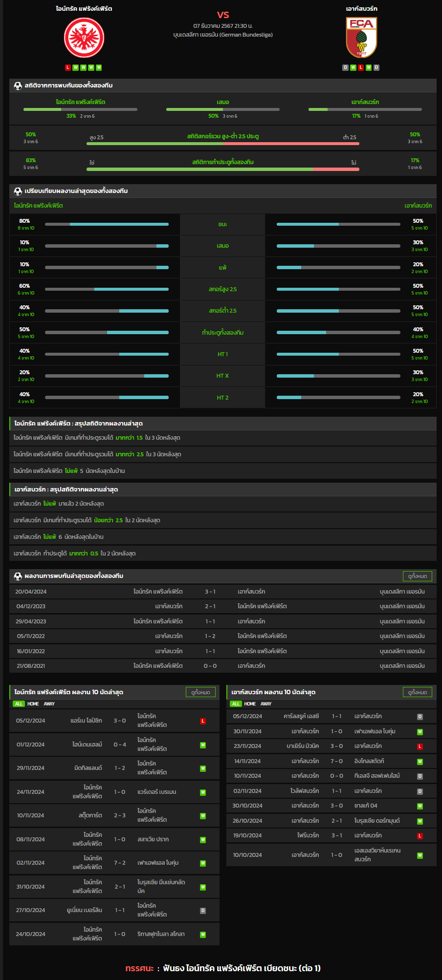Click the L badge in Augsburg's 23/11/2024 Bayern row
This screenshot has width=442, height=980.
coord(420,746)
